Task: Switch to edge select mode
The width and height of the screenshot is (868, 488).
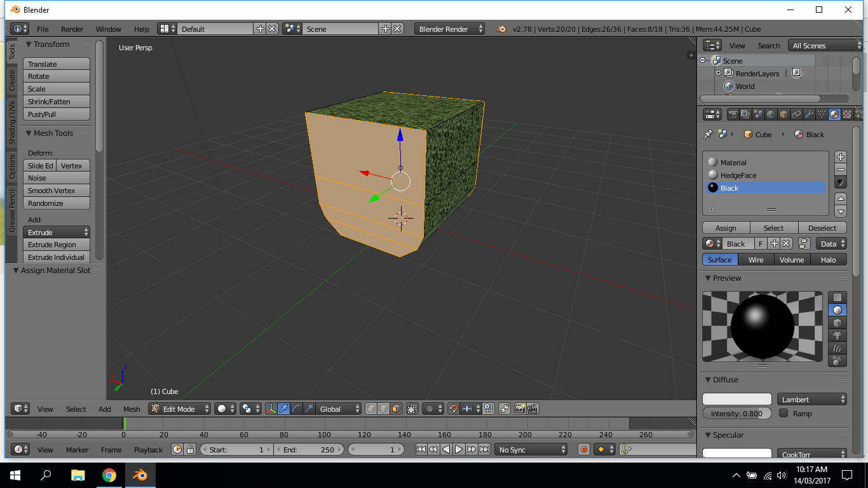Action: click(383, 409)
